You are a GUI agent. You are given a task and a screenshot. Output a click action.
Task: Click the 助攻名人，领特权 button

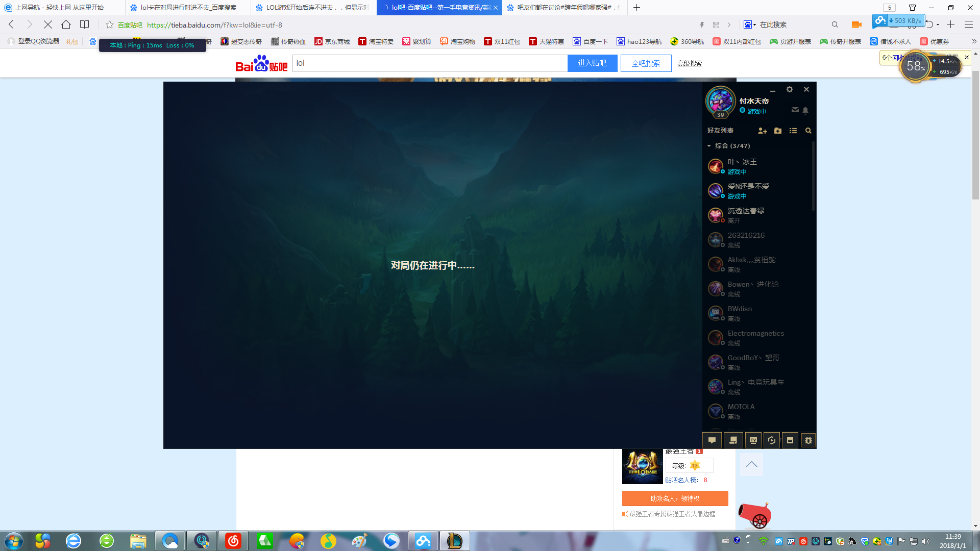(675, 498)
